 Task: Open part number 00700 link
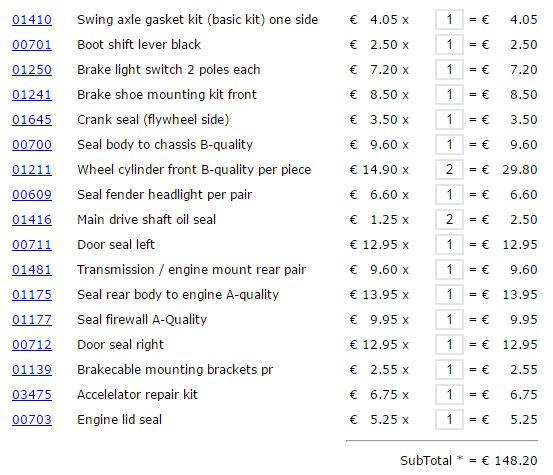[x=32, y=145]
